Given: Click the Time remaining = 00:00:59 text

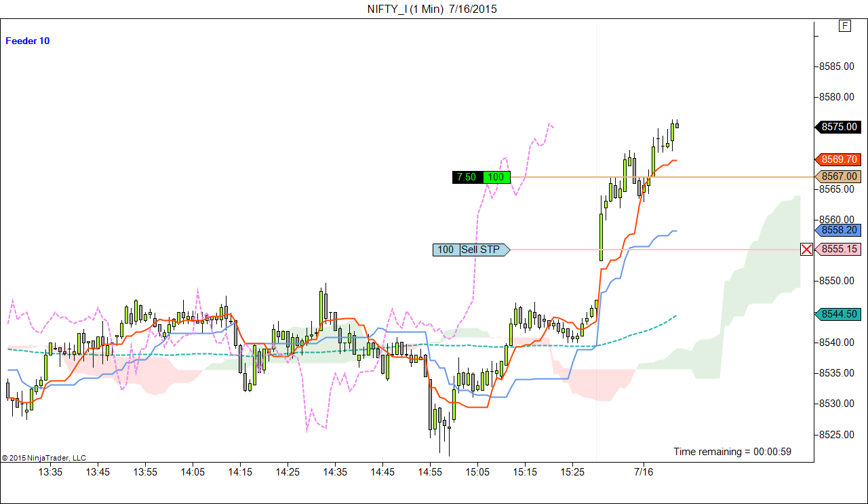Looking at the screenshot, I should point(732,452).
